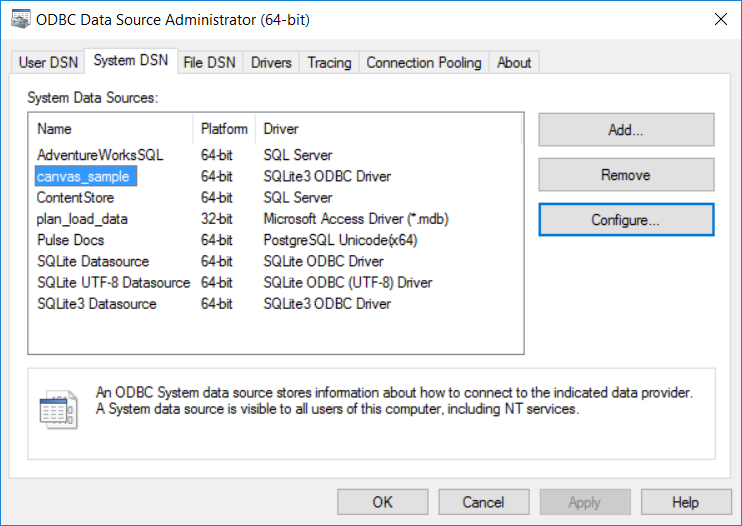The height and width of the screenshot is (526, 742).
Task: Click Configure... for the selected source
Action: coord(625,220)
